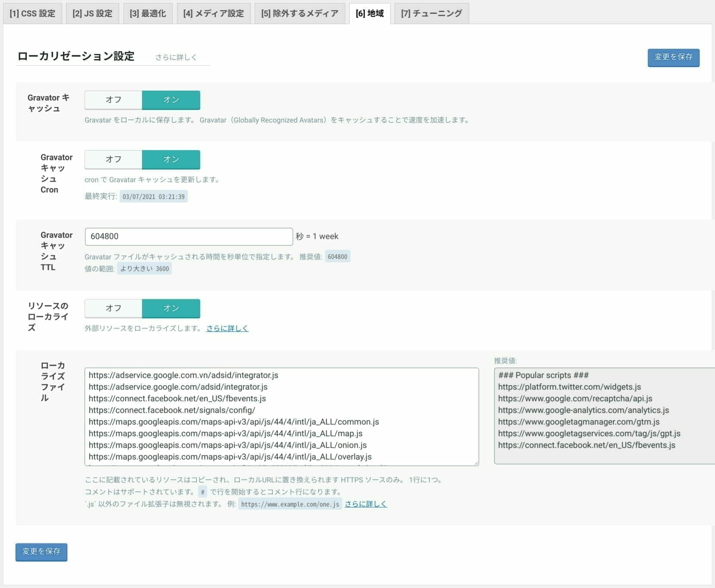715x588 pixels.
Task: Open the [2] JS 設定 tab
Action: coord(92,13)
